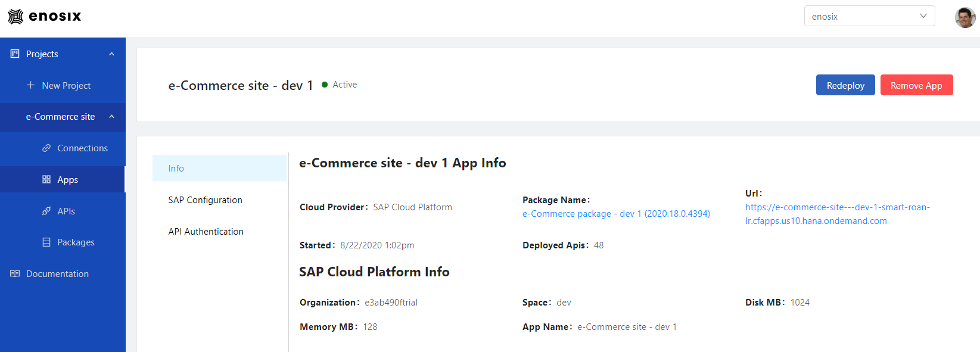Click the green Active status dot
This screenshot has width=980, height=352.
pos(325,85)
